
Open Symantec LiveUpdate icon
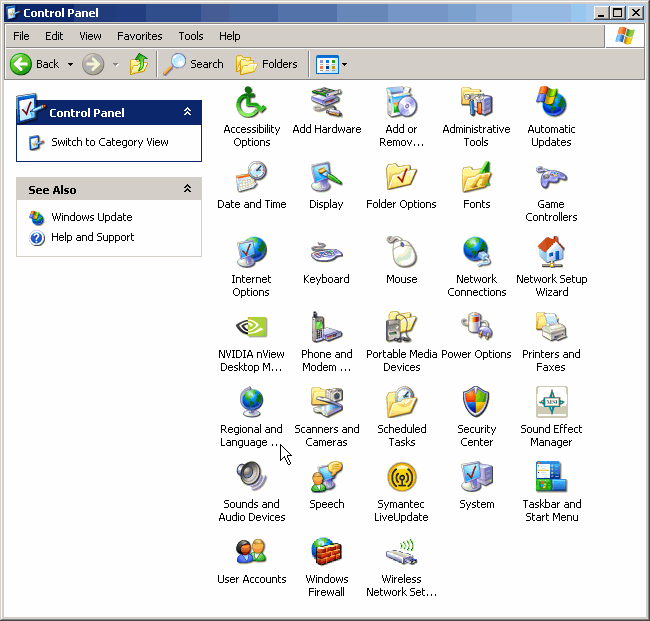pos(401,477)
